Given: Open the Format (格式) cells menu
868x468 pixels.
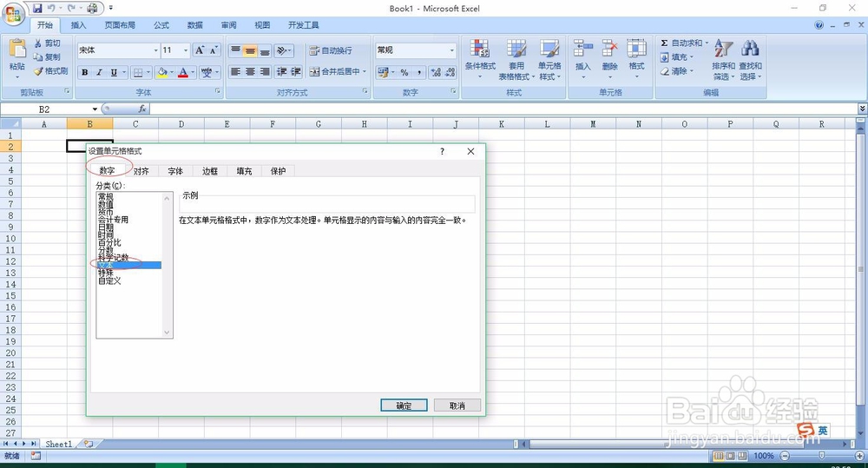Looking at the screenshot, I should click(636, 57).
